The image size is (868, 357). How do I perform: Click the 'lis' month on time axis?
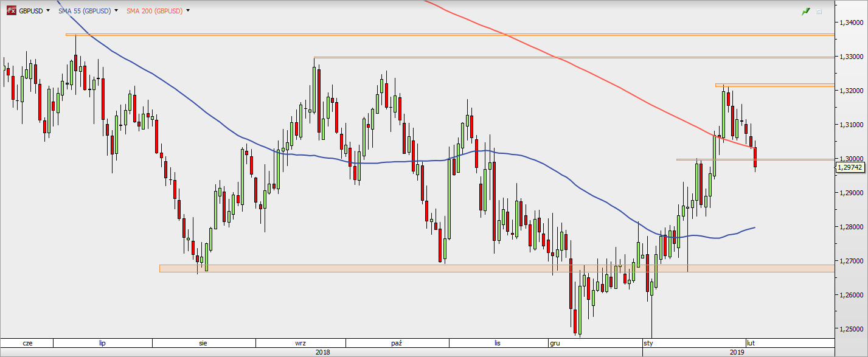(x=497, y=343)
